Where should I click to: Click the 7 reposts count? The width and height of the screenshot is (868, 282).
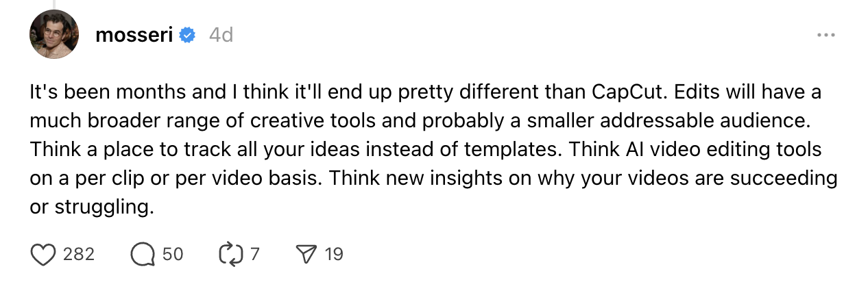coord(254,255)
